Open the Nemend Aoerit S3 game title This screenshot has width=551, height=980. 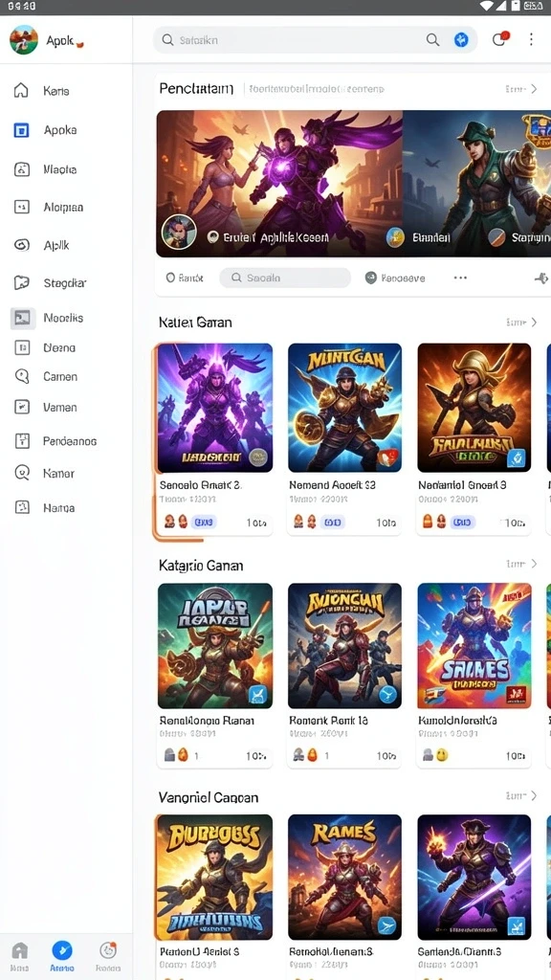[332, 484]
